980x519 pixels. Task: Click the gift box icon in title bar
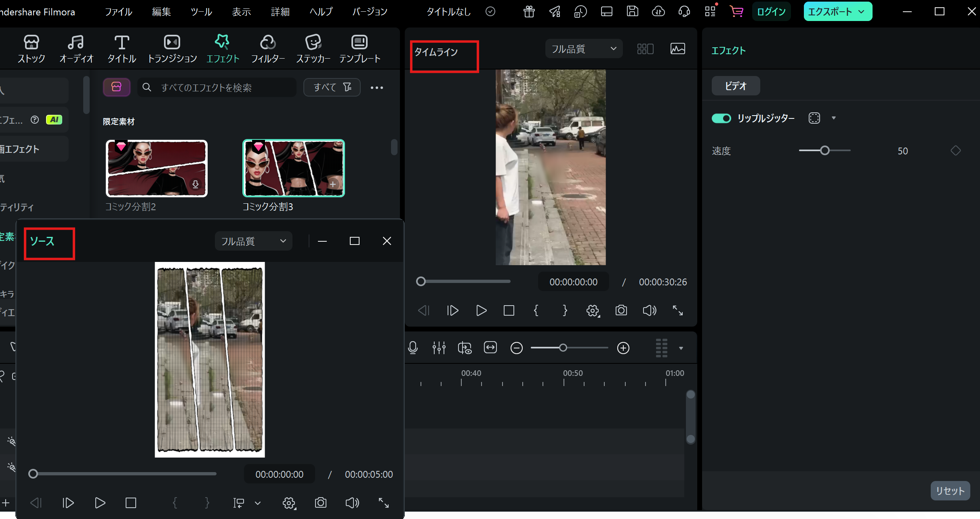529,12
